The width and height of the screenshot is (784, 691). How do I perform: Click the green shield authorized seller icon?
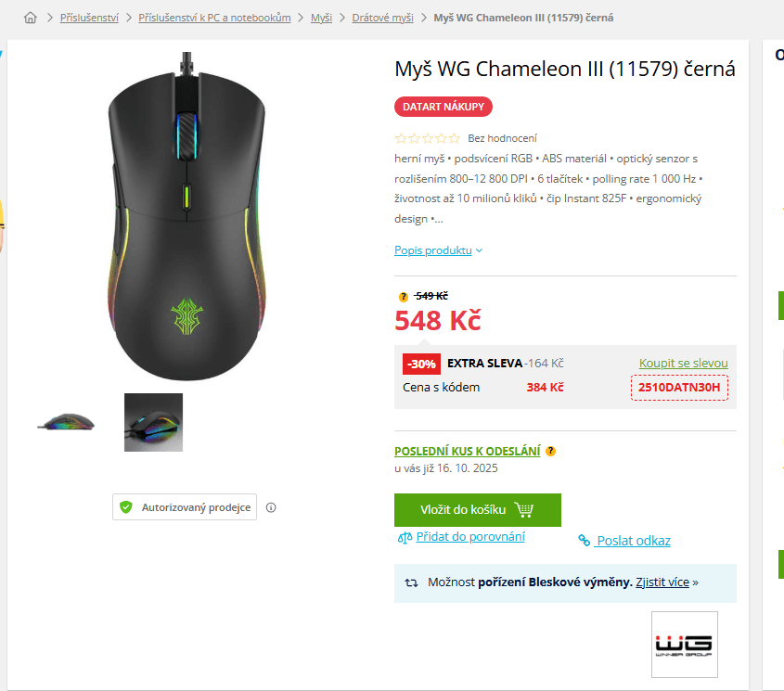click(x=126, y=507)
